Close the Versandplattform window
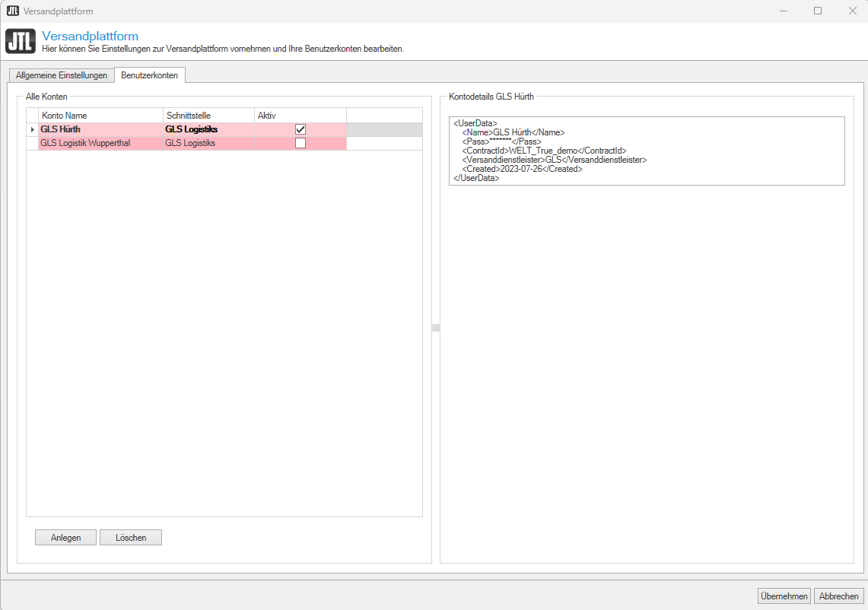Image resolution: width=868 pixels, height=610 pixels. [x=851, y=11]
